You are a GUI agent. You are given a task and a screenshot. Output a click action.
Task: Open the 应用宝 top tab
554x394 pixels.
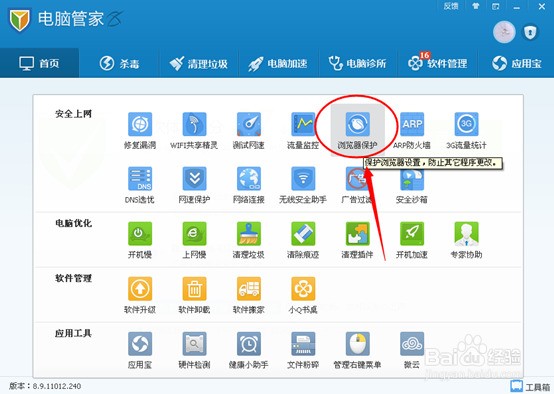point(516,63)
